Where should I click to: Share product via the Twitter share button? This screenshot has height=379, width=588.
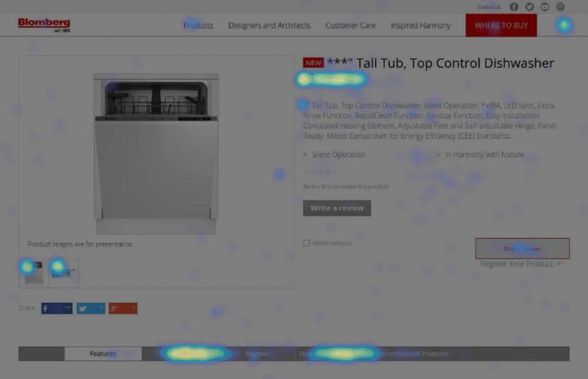[91, 308]
